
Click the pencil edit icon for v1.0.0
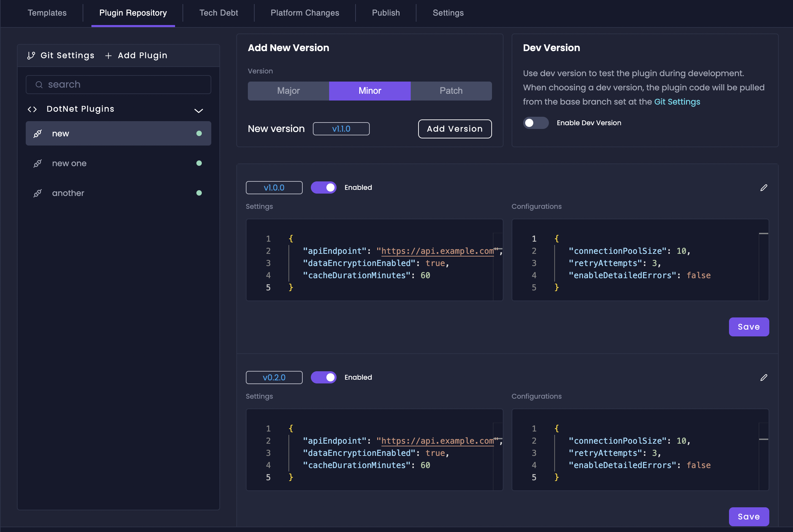tap(764, 187)
